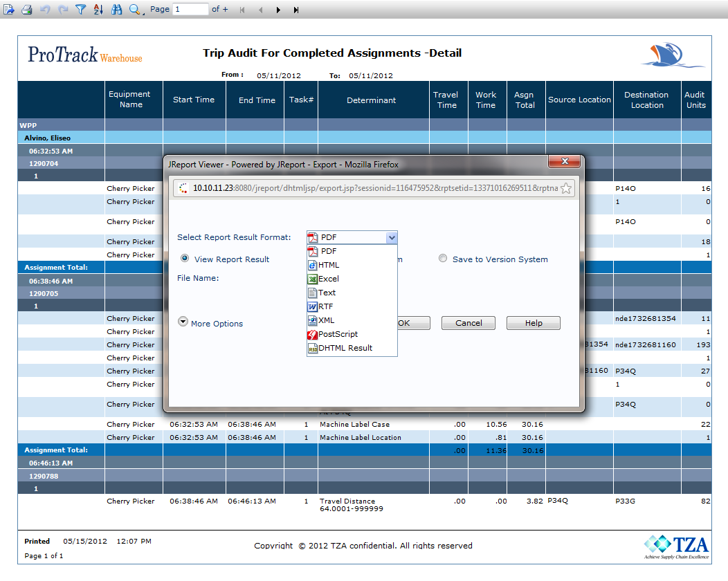The width and height of the screenshot is (728, 581).
Task: Select XML from the format list
Action: point(352,320)
